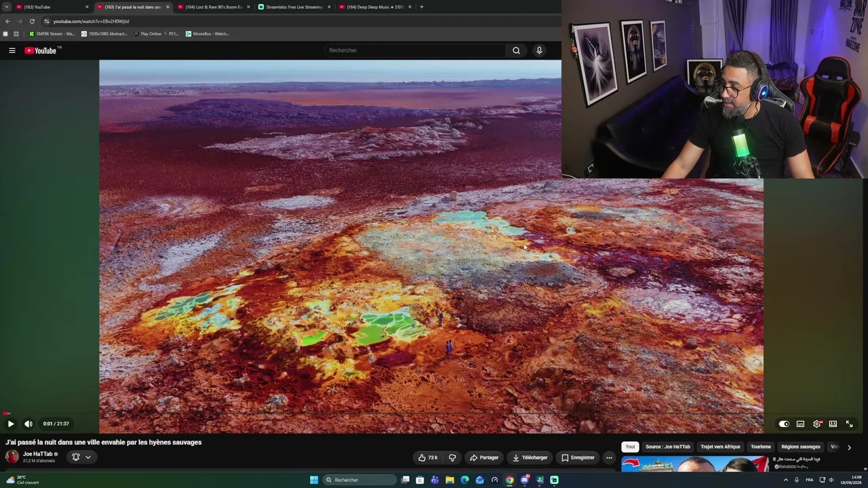This screenshot has width=868, height=488.
Task: Select the Tourisme filter chip
Action: (x=761, y=447)
